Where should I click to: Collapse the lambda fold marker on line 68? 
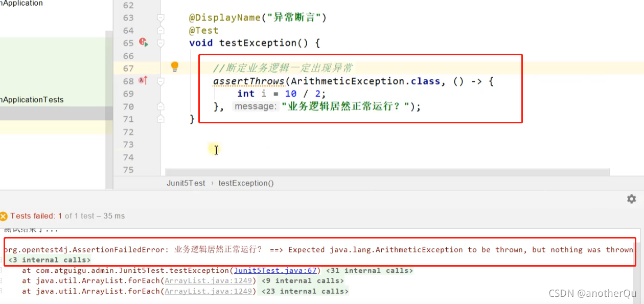[160, 81]
